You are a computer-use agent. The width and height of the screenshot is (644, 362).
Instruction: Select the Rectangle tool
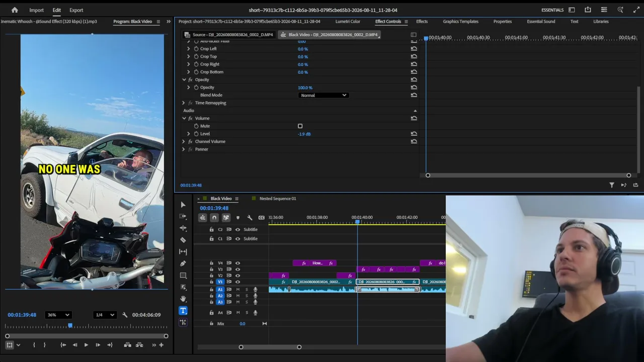pos(183,276)
